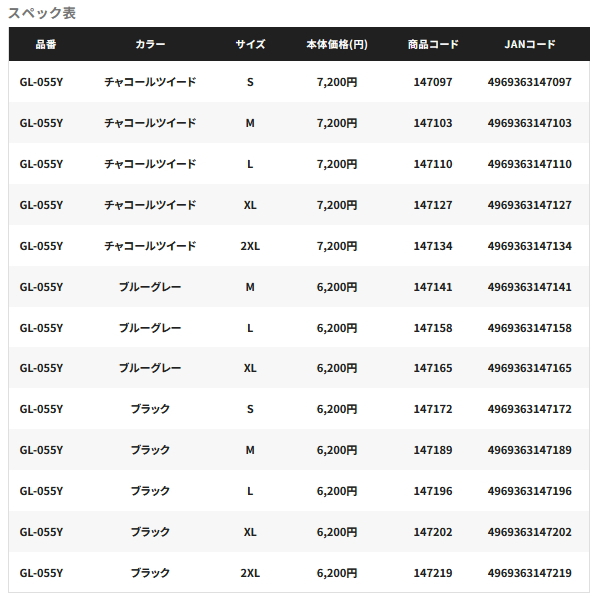600x600 pixels.
Task: Click product code 147219
Action: [x=433, y=572]
